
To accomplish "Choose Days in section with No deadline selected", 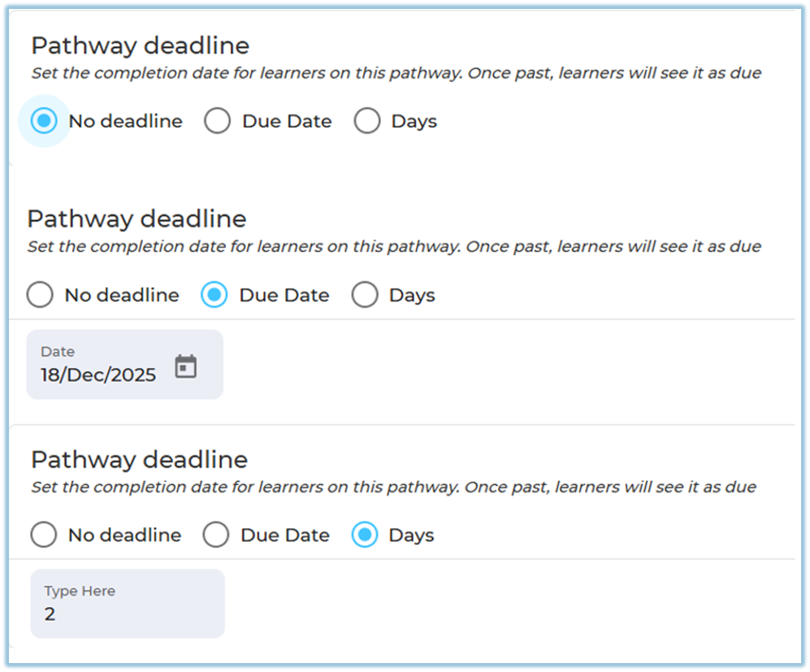I will coord(367,122).
